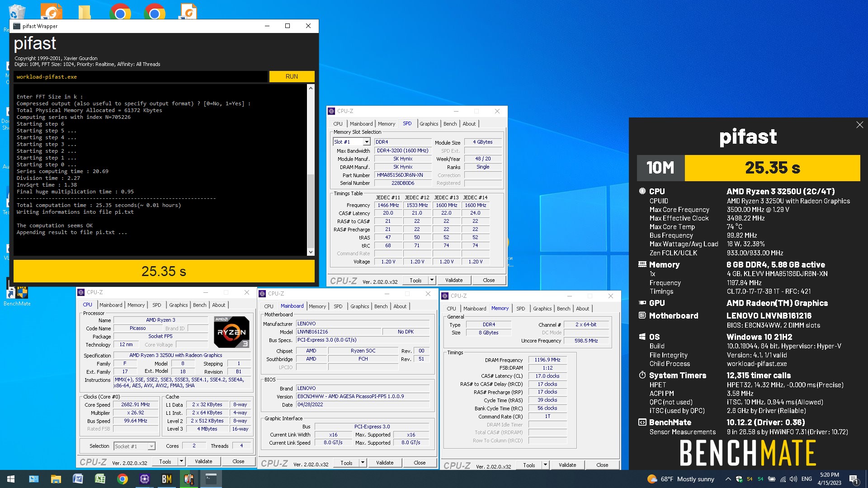The height and width of the screenshot is (488, 868).
Task: Click the HMA851S6DJR6N-XN part number field
Action: coord(402,175)
